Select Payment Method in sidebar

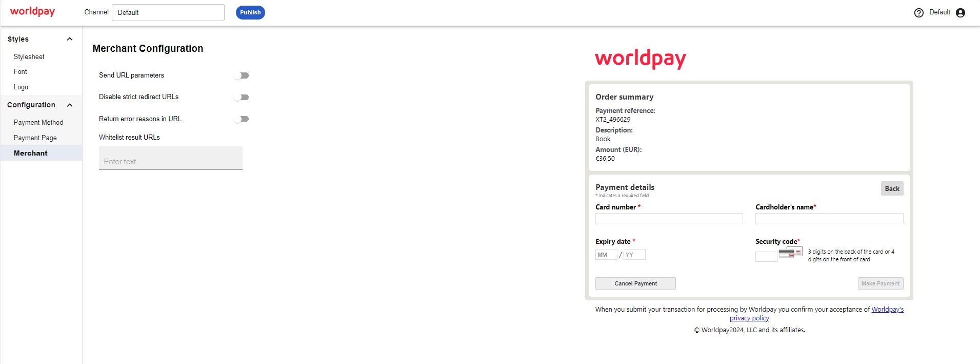click(38, 122)
